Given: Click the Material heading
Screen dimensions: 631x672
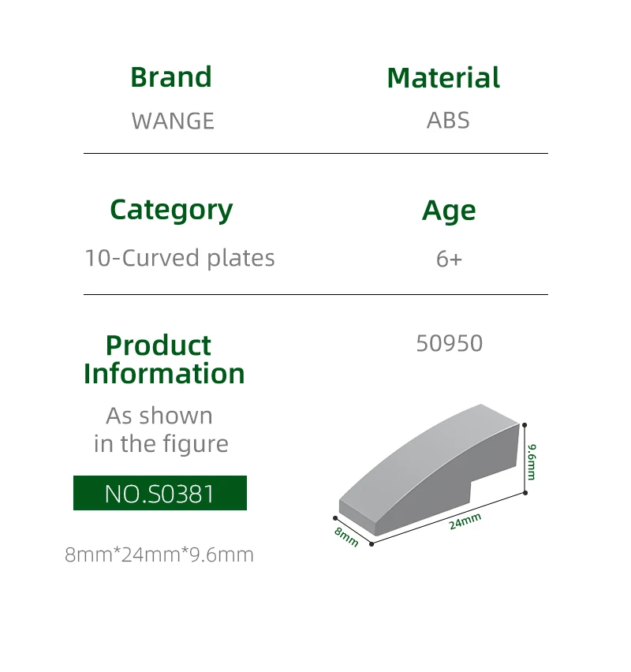Looking at the screenshot, I should pyautogui.click(x=443, y=78).
